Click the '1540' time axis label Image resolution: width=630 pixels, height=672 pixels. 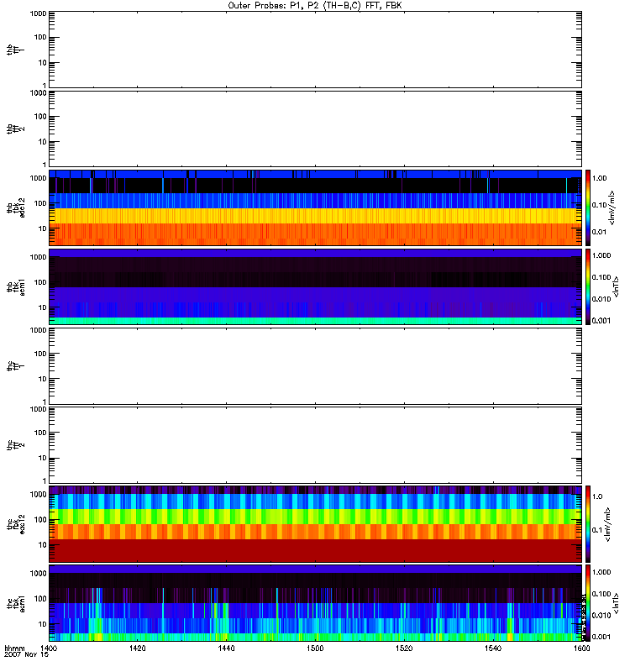pyautogui.click(x=493, y=648)
